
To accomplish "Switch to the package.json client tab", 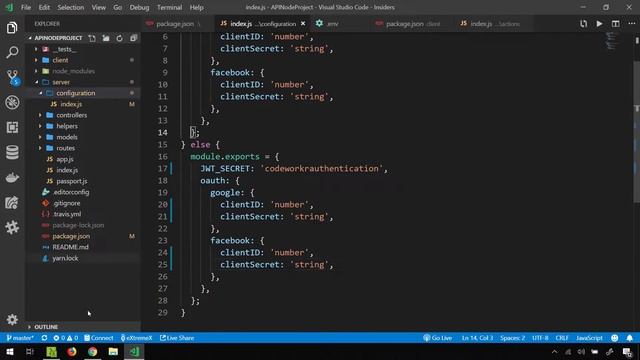I will (413, 24).
